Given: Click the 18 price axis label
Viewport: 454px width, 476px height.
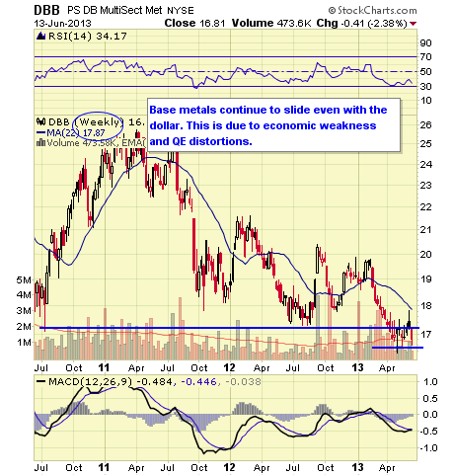Looking at the screenshot, I should coord(426,305).
